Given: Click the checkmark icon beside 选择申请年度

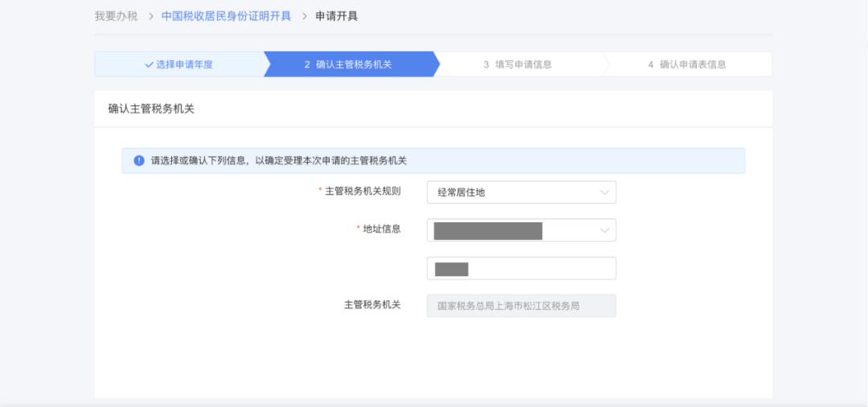Looking at the screenshot, I should pos(149,64).
